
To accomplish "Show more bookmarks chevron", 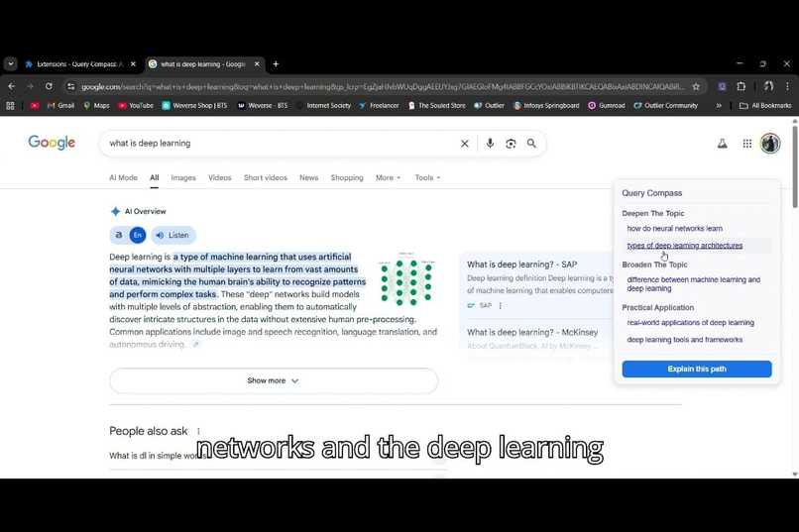I will tap(719, 105).
